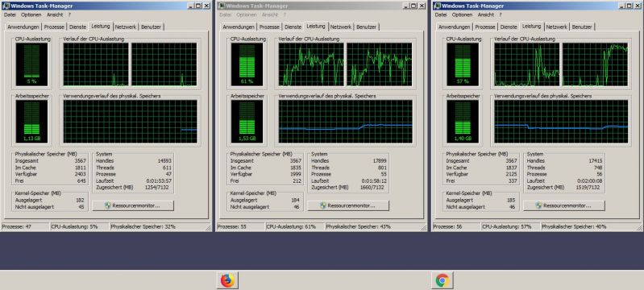The image size is (644, 290).
Task: Click the Chrome icon below the right window
Action: coord(442,280)
